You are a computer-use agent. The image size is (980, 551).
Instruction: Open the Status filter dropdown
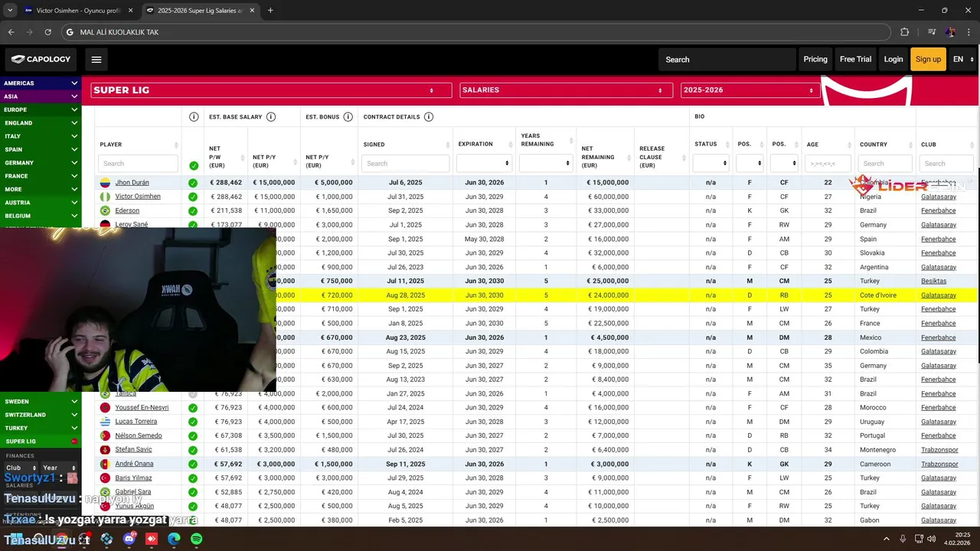pos(710,163)
